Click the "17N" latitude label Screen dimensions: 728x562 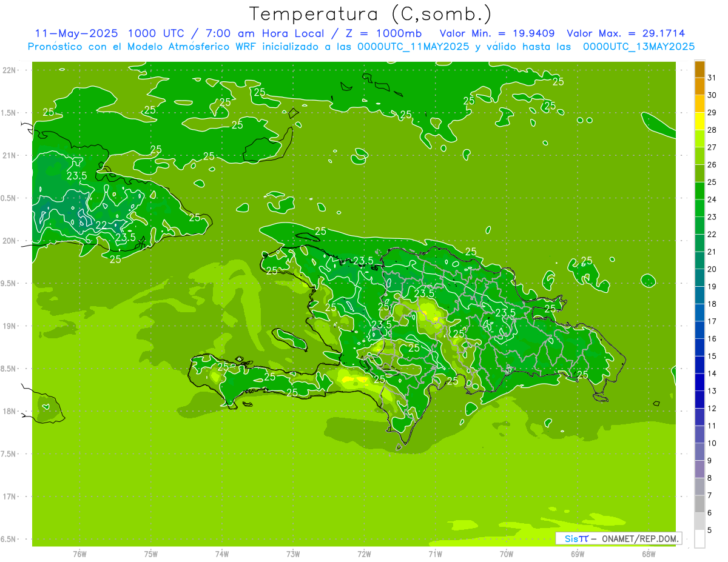click(10, 497)
